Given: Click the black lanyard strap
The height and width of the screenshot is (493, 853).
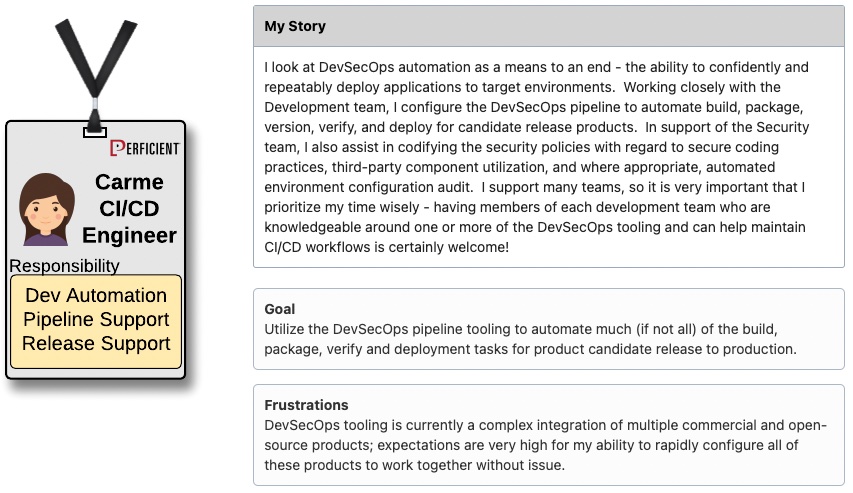Looking at the screenshot, I should 96,71.
